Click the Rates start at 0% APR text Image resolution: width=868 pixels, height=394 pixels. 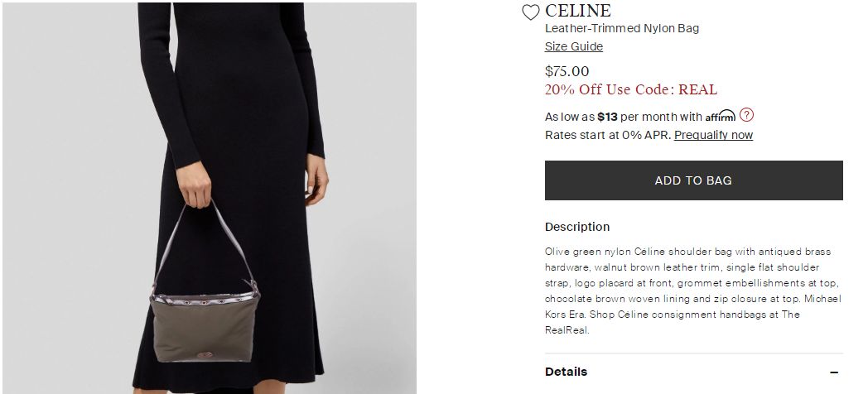coord(607,135)
